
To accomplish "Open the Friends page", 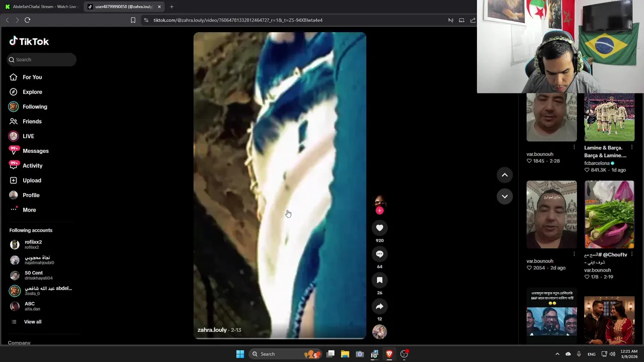I will (x=32, y=121).
